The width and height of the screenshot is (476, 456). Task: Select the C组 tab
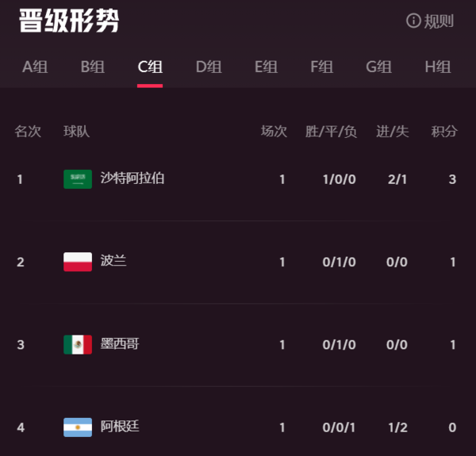coord(150,67)
